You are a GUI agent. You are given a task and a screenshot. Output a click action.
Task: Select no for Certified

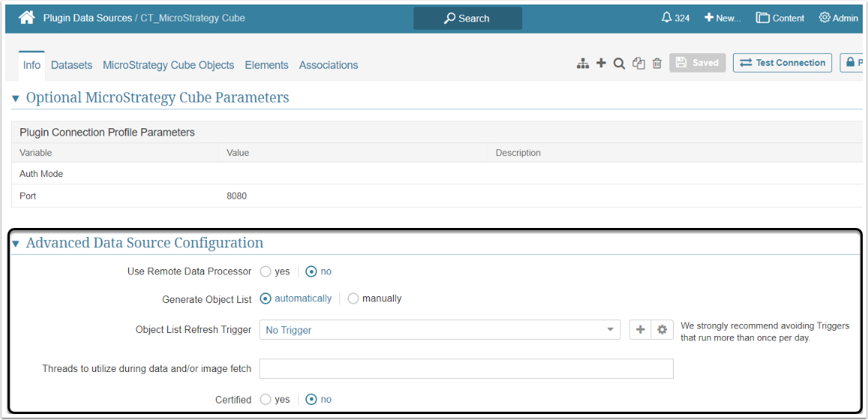(x=311, y=400)
